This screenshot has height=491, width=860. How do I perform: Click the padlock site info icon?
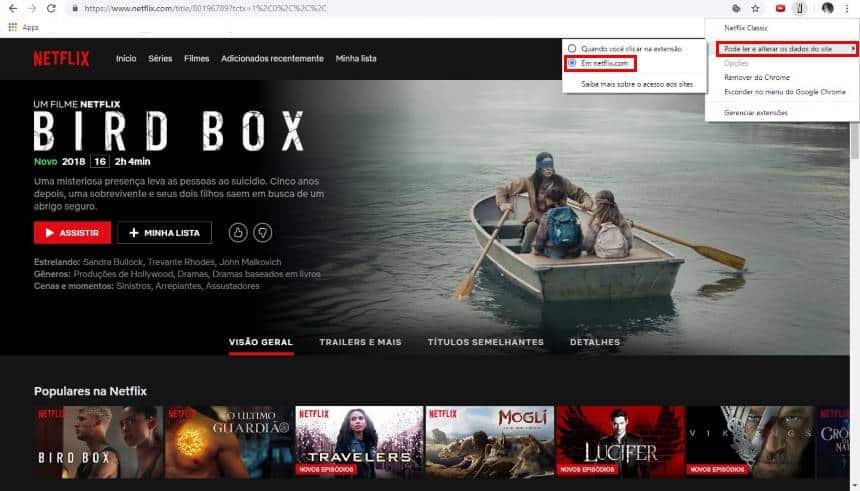[75, 8]
